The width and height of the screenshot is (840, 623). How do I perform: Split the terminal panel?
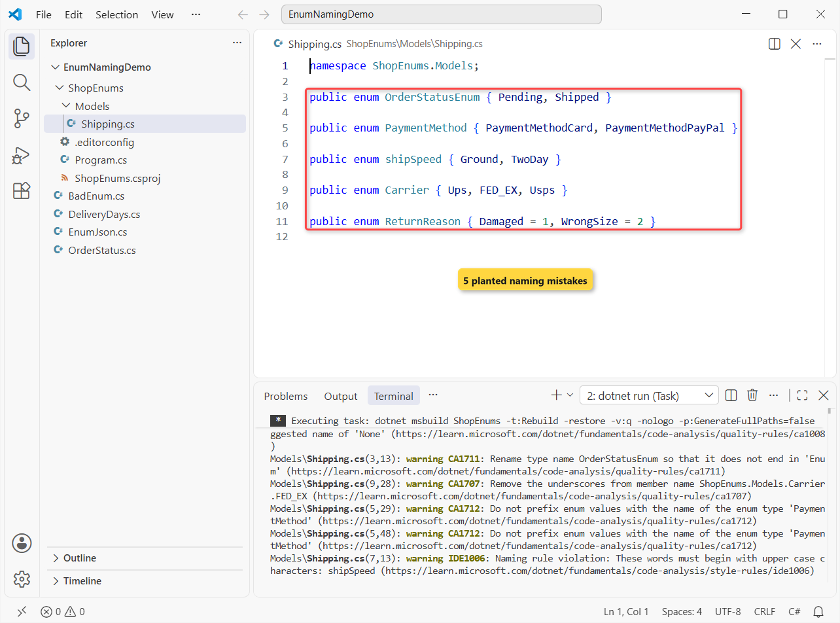pos(731,395)
